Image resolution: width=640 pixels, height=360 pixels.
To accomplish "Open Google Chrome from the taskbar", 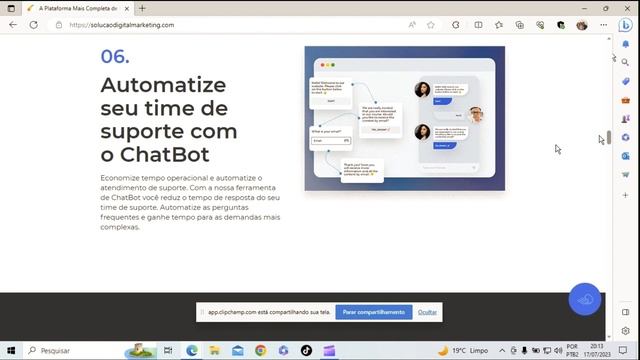I will [260, 351].
